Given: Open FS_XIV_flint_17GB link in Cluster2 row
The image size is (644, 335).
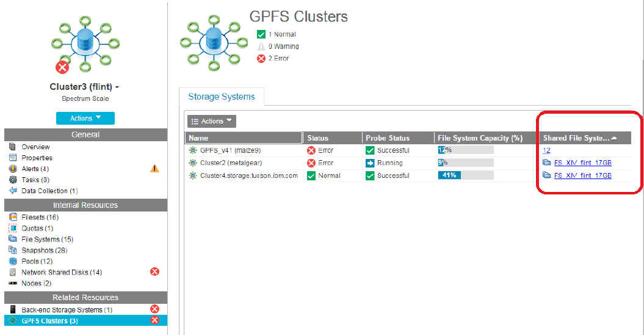Looking at the screenshot, I should [582, 163].
